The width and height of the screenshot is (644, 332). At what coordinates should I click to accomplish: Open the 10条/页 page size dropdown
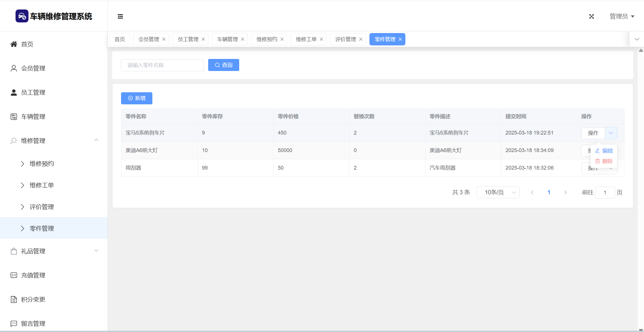pyautogui.click(x=498, y=192)
